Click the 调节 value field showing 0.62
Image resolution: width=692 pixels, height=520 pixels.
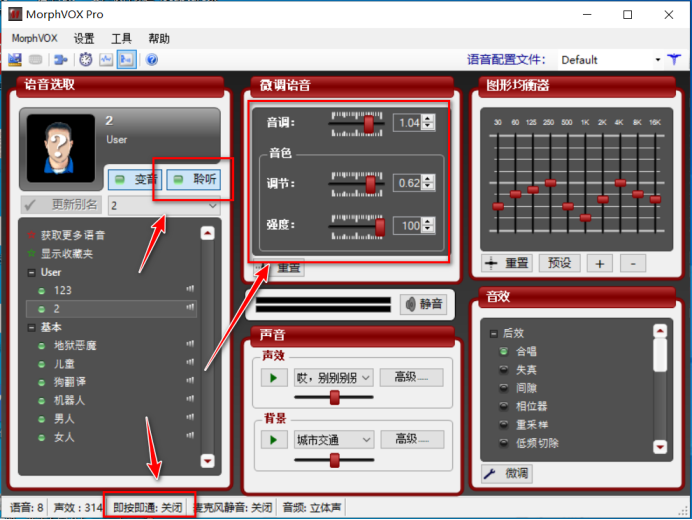coord(408,183)
